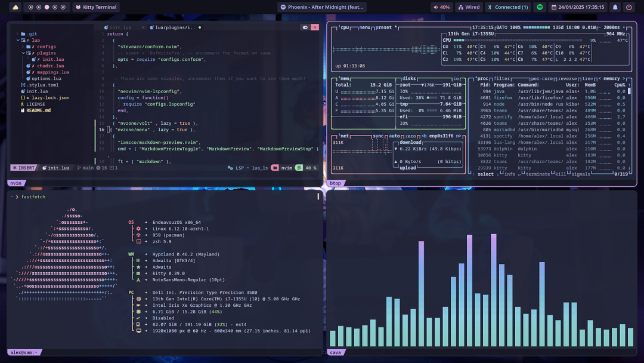Click net zero option in btop

410,136
